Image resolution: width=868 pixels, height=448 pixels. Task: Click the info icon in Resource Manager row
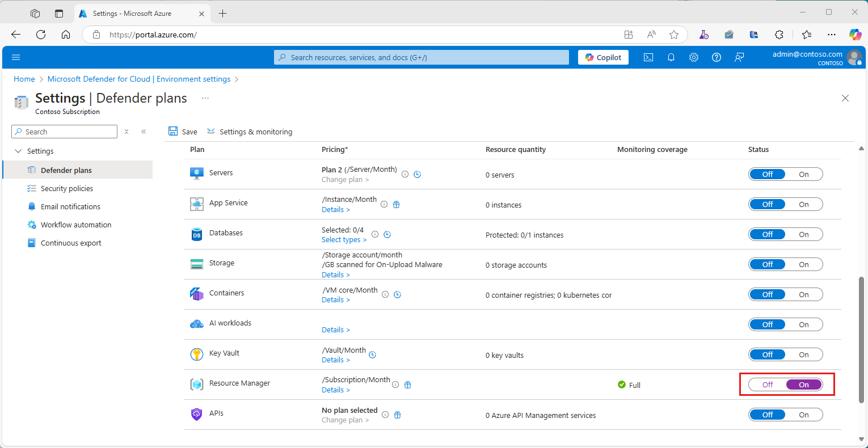395,384
